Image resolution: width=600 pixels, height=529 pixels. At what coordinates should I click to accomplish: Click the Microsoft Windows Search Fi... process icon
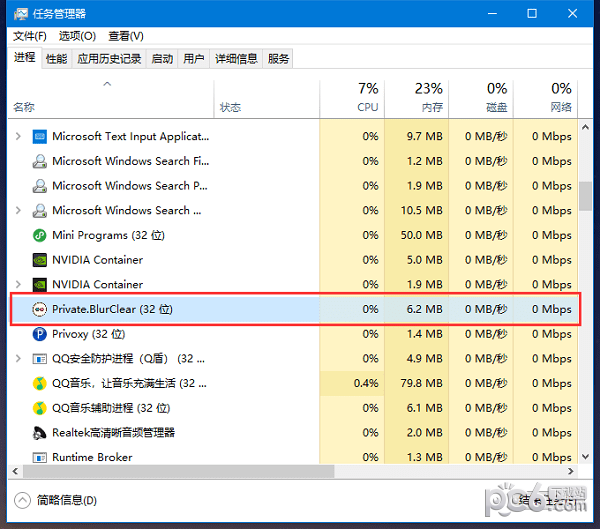click(x=39, y=161)
